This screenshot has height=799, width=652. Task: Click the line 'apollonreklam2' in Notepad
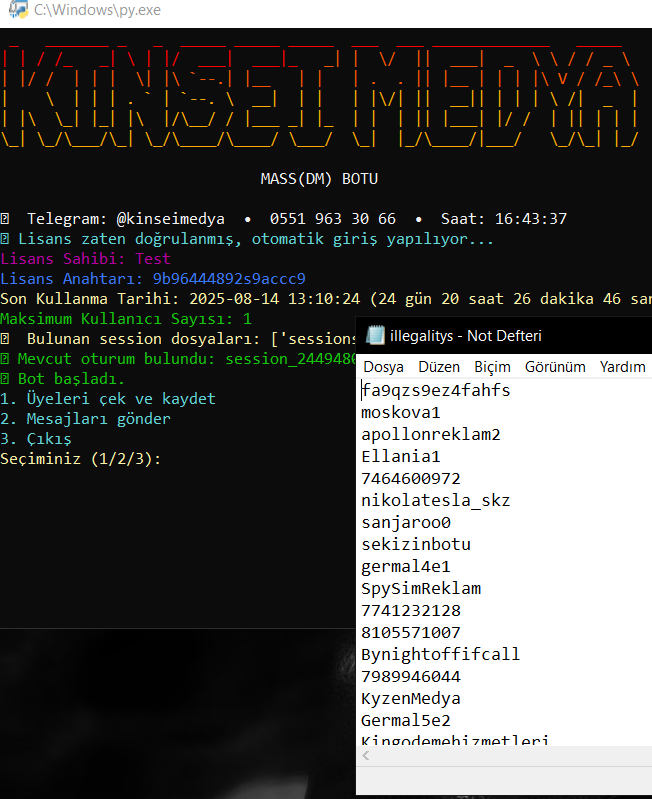[431, 434]
